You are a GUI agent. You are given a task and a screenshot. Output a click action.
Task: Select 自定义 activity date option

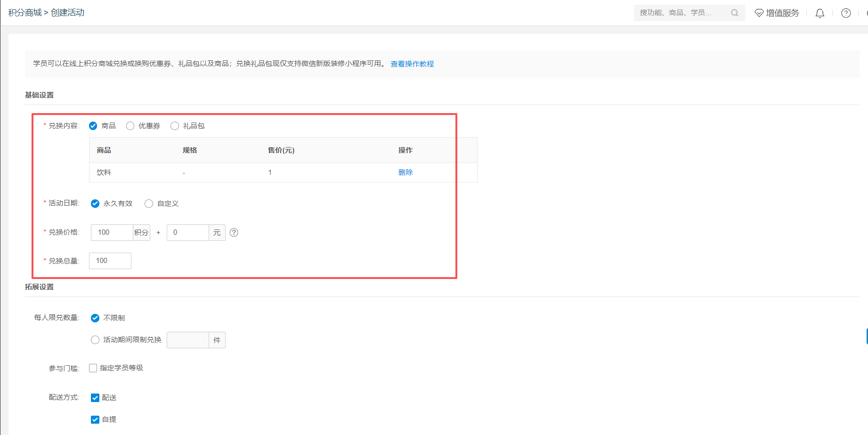click(x=149, y=204)
